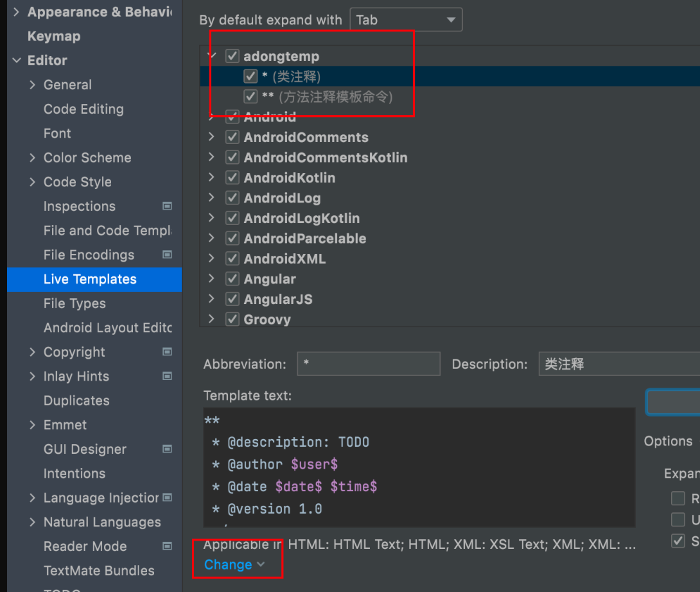Expand the Groovy template group

(x=211, y=319)
